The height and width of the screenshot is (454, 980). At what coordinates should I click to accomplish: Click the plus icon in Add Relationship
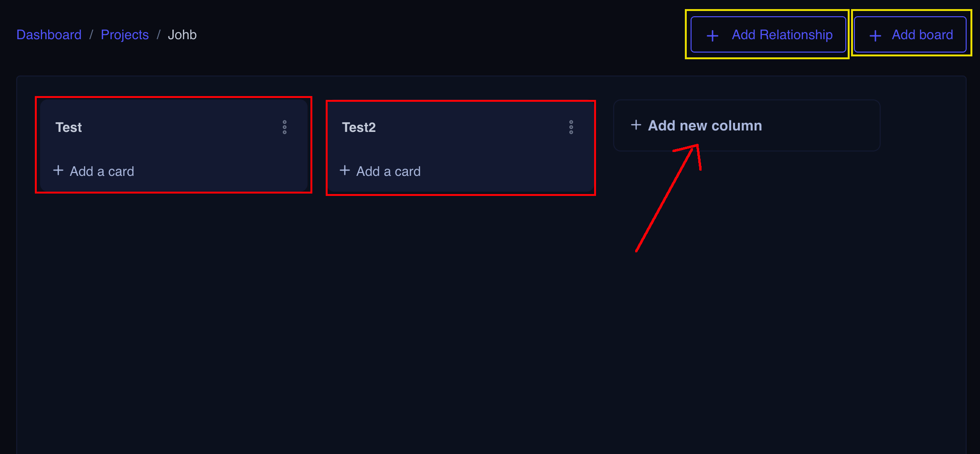712,36
